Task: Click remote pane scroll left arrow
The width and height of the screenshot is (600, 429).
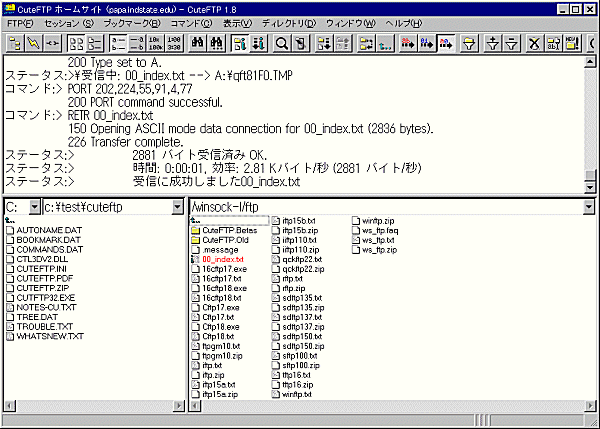Action: click(x=195, y=406)
